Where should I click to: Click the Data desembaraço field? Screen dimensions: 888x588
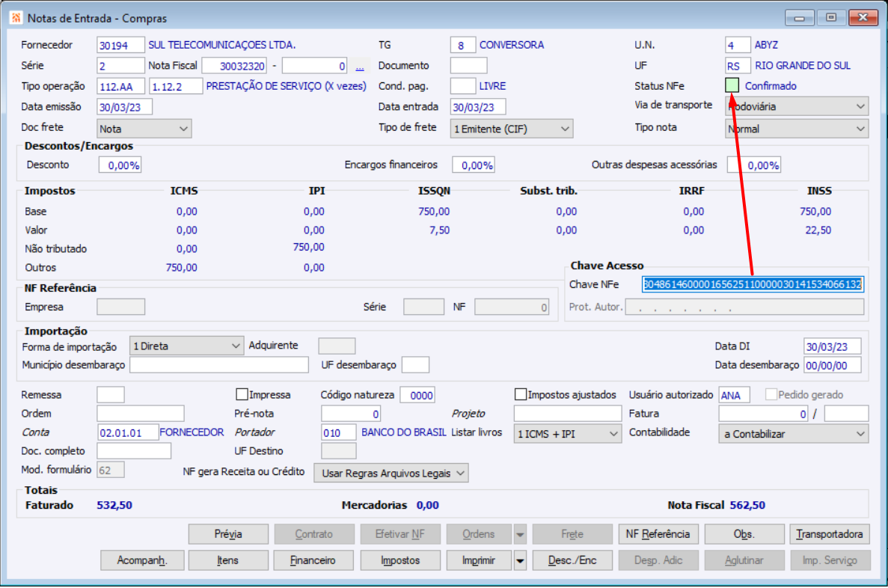click(833, 365)
